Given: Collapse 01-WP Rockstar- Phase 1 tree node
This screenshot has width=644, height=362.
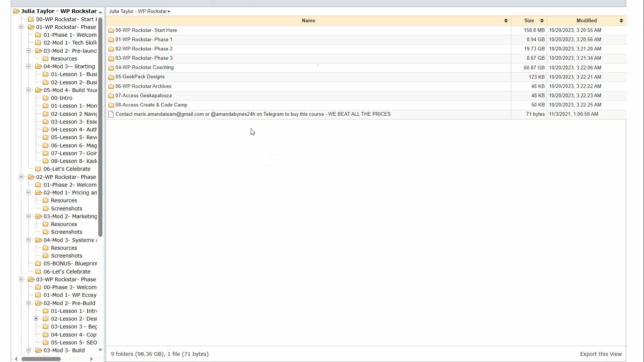Looking at the screenshot, I should pyautogui.click(x=21, y=27).
